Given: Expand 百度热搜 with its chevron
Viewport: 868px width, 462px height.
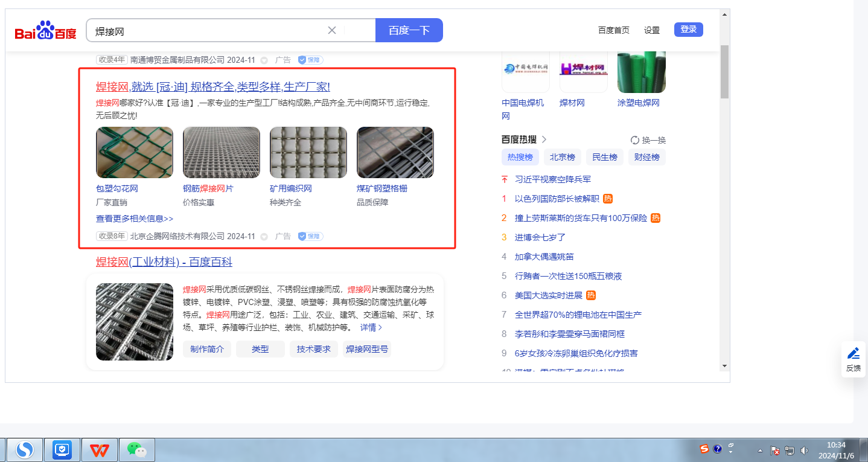Looking at the screenshot, I should pos(544,140).
